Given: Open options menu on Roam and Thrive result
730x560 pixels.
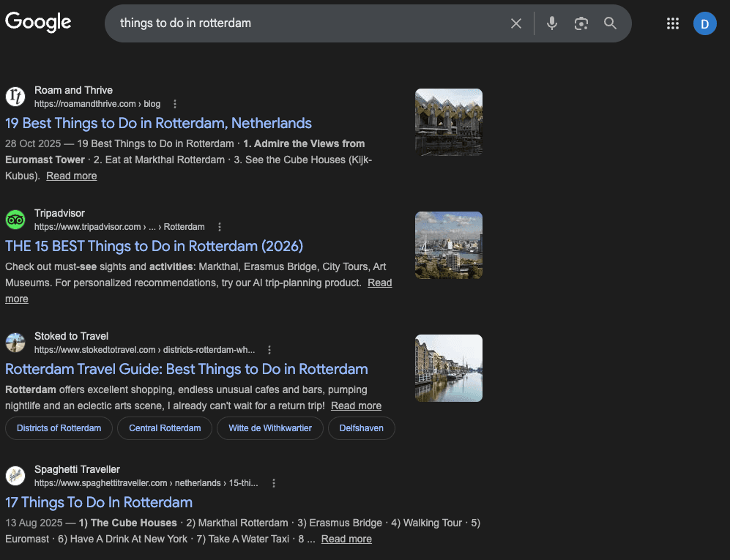Looking at the screenshot, I should tap(174, 104).
